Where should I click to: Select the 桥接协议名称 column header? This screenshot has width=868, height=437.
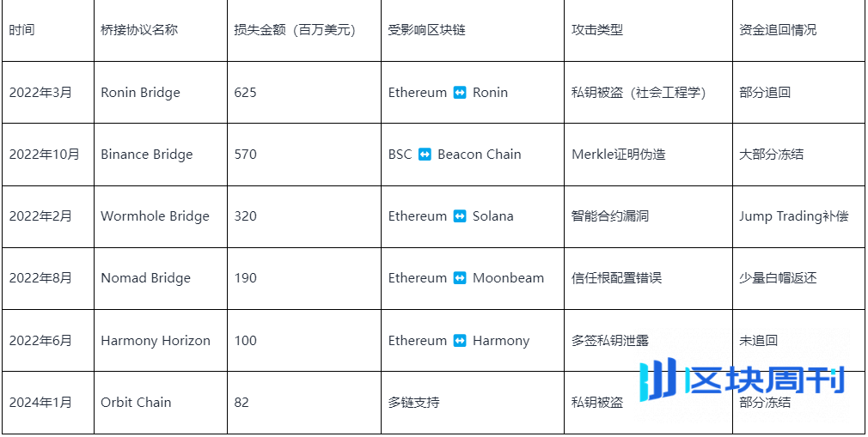[161, 30]
